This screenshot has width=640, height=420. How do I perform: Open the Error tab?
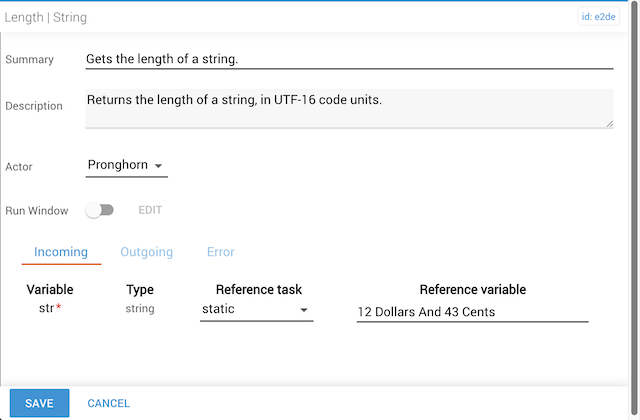(221, 252)
